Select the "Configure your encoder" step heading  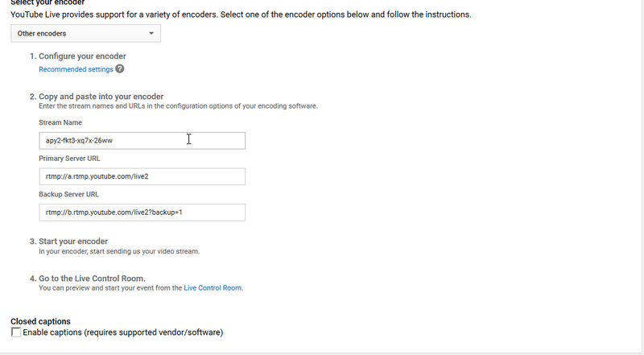pyautogui.click(x=82, y=56)
